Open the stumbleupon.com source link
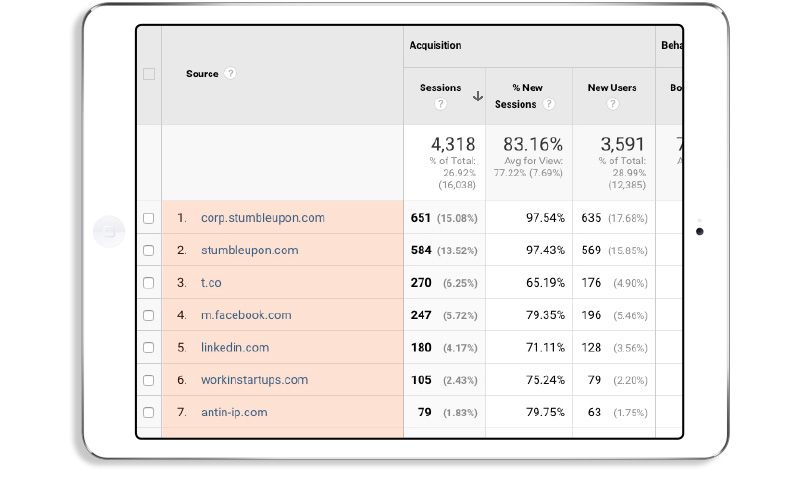This screenshot has height=480, width=800. 249,250
